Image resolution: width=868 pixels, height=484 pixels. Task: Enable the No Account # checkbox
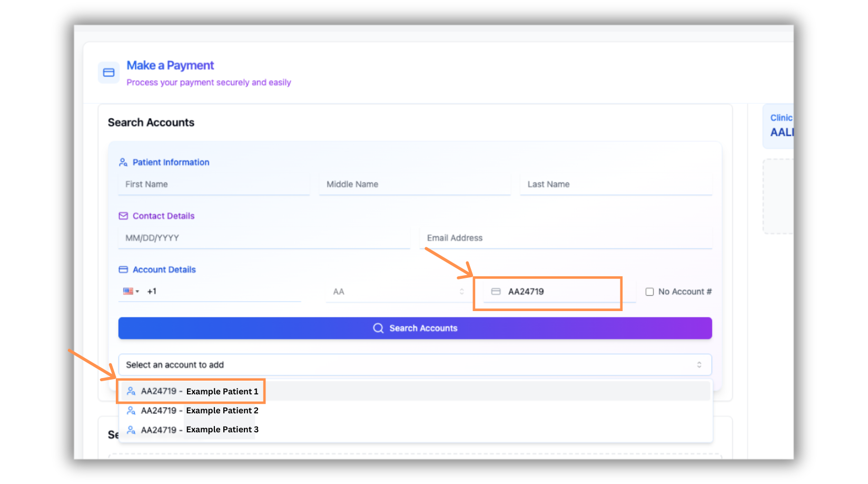(x=649, y=292)
